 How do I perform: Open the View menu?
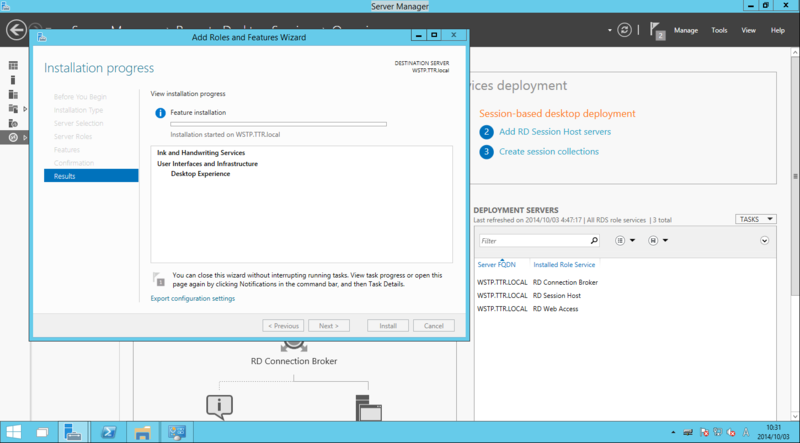tap(748, 30)
